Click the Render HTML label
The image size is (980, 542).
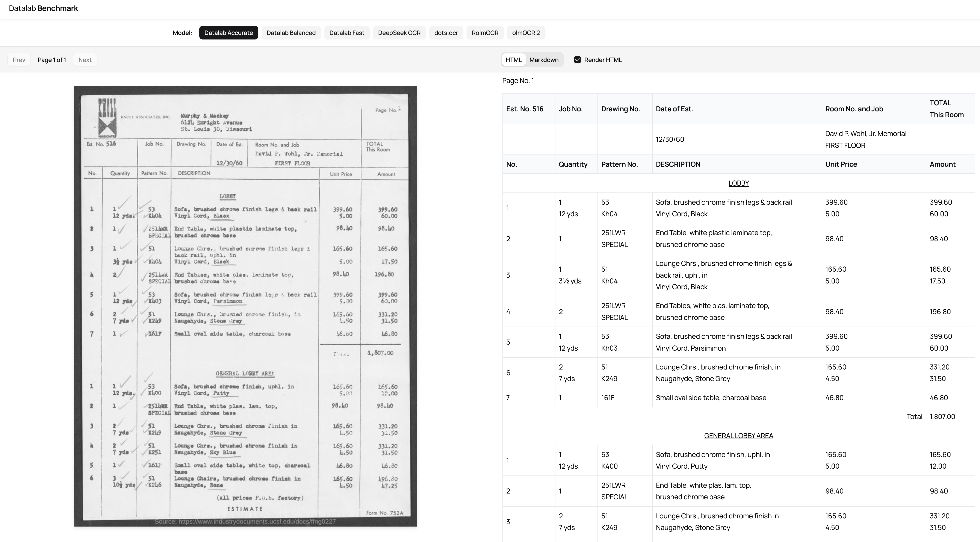[x=603, y=60]
